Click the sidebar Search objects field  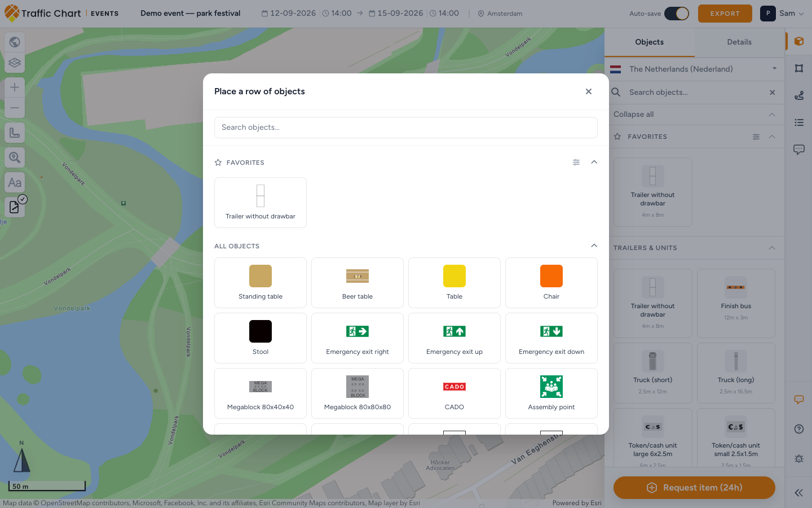695,93
